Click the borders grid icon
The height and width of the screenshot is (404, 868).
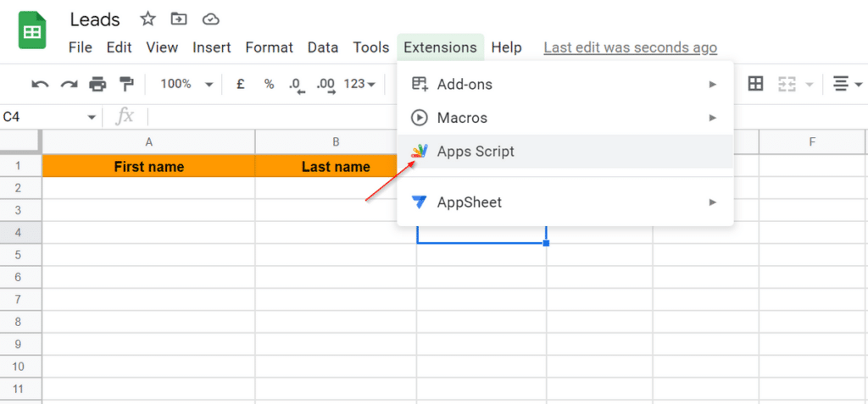755,84
